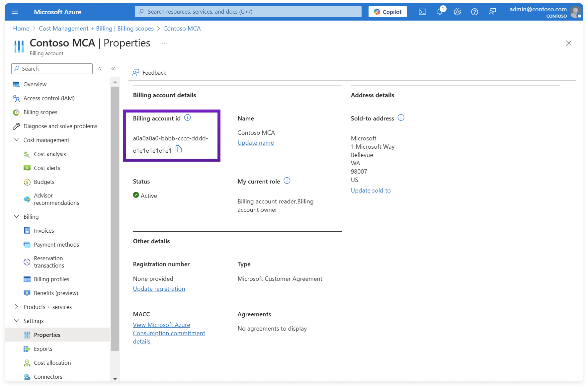This screenshot has width=588, height=388.
Task: Click the Update name link
Action: [256, 143]
